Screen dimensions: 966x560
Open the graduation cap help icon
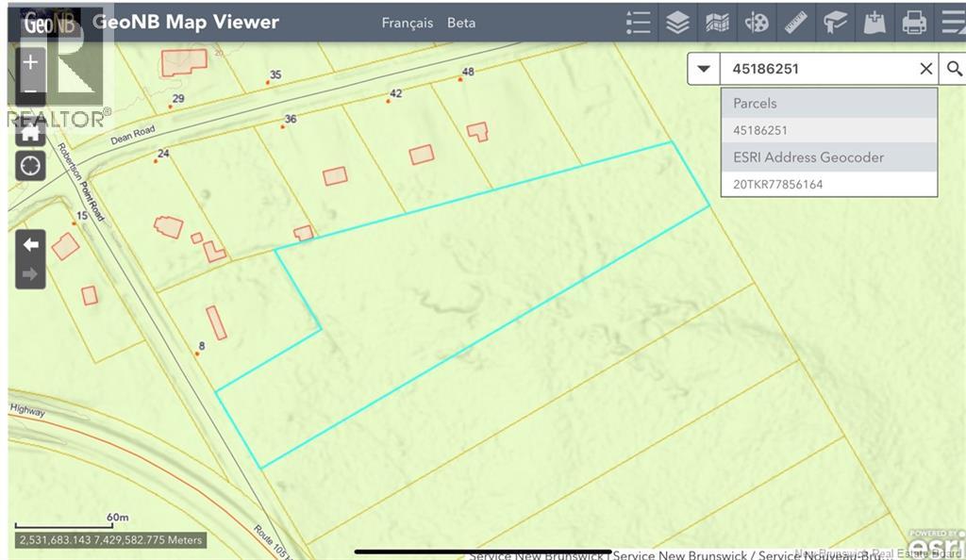pos(835,22)
